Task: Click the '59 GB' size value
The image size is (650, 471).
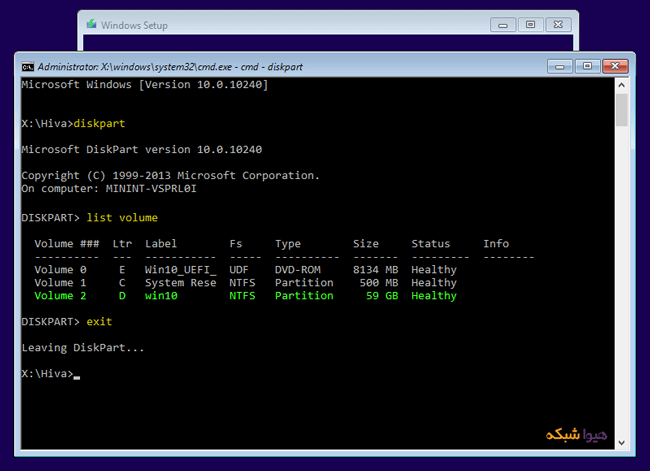Action: [x=382, y=296]
